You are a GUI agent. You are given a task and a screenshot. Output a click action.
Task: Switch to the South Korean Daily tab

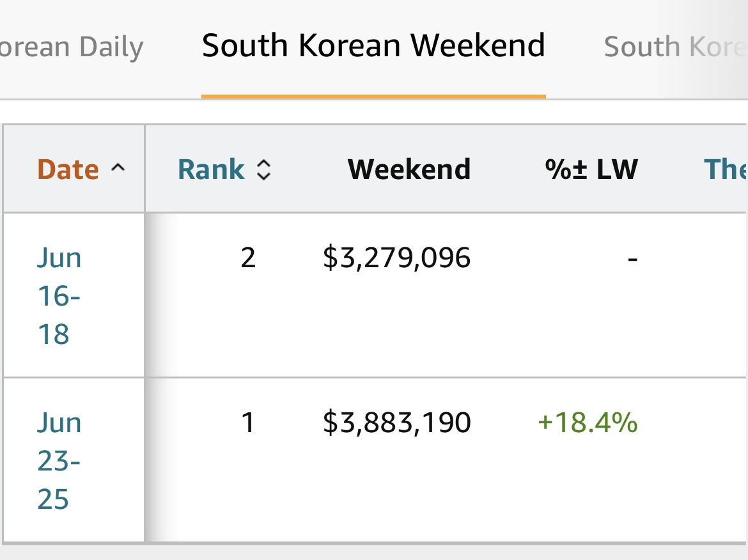tap(70, 47)
